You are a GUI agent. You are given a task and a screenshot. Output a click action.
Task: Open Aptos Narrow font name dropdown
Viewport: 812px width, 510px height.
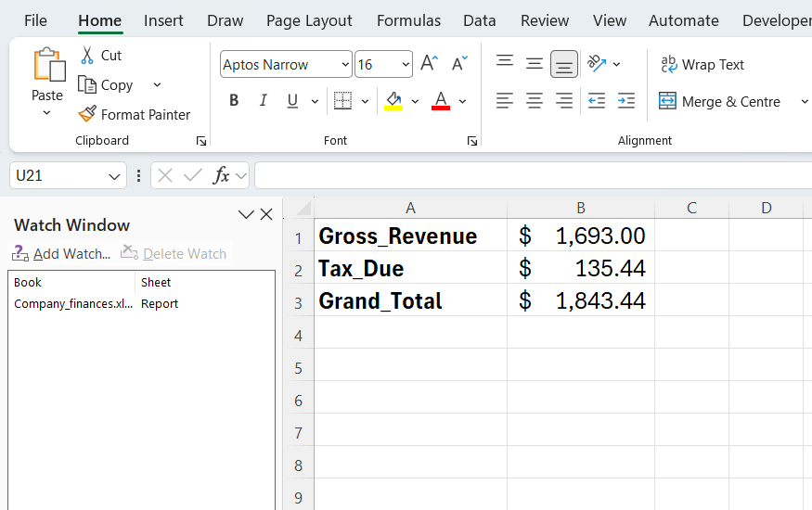tap(345, 65)
